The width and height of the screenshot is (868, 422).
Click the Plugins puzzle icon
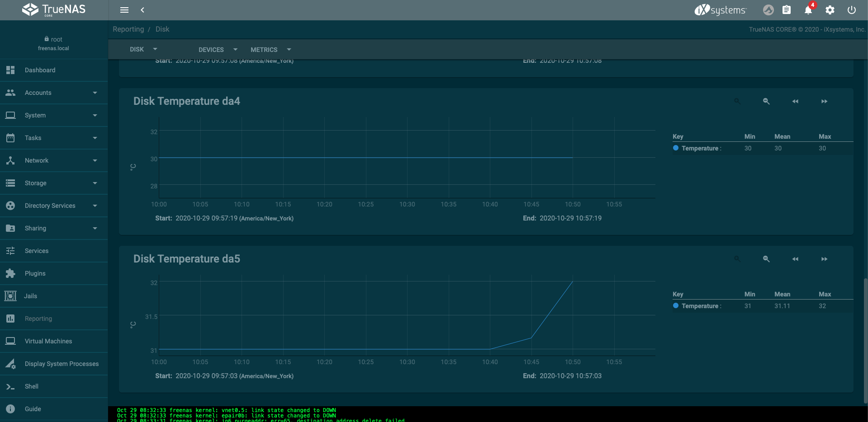[10, 273]
